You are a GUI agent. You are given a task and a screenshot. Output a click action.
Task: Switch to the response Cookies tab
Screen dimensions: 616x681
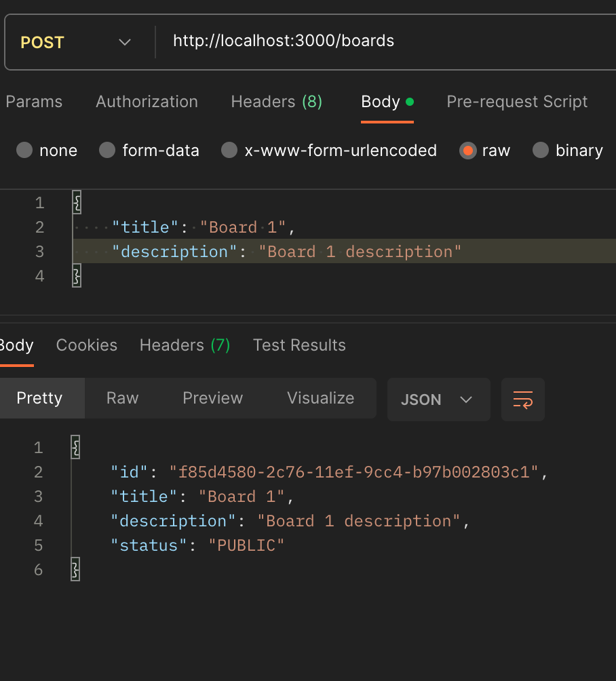coord(86,345)
